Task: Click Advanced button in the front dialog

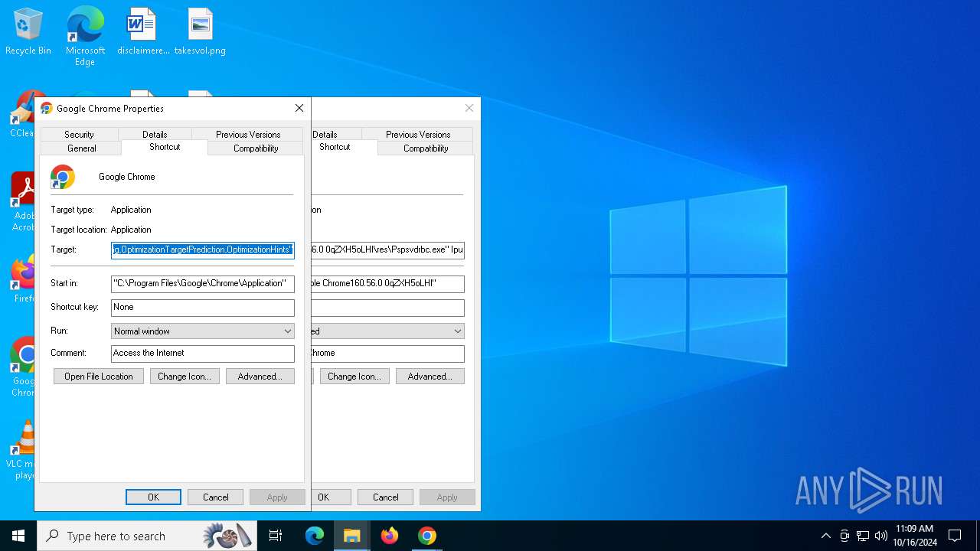Action: pos(260,377)
